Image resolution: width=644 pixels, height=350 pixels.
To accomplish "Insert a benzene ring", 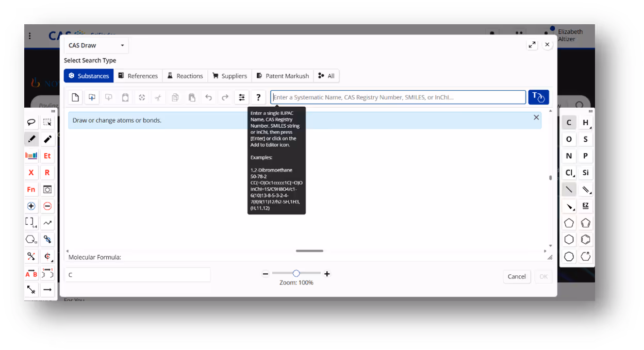I will coord(586,240).
